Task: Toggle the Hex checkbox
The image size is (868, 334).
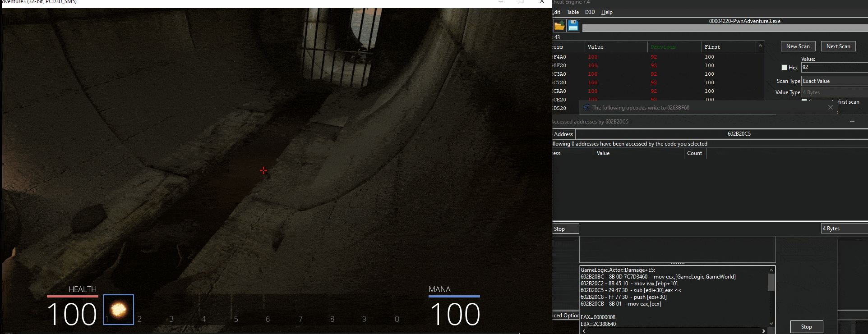Action: point(784,67)
